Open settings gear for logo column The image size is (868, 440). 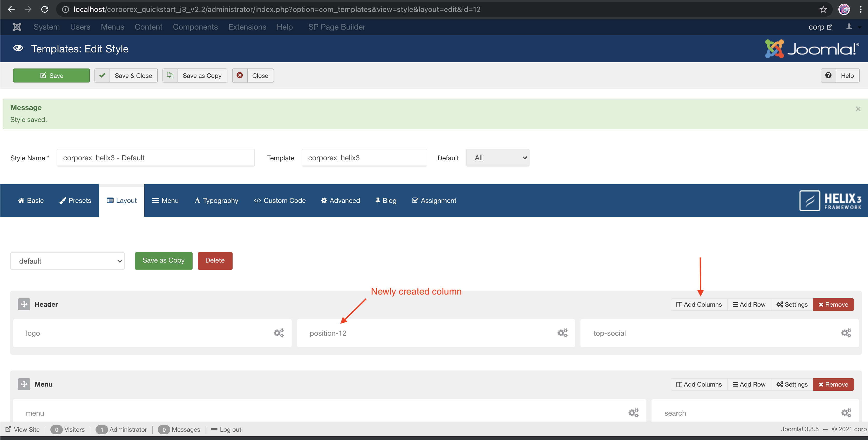click(x=279, y=333)
